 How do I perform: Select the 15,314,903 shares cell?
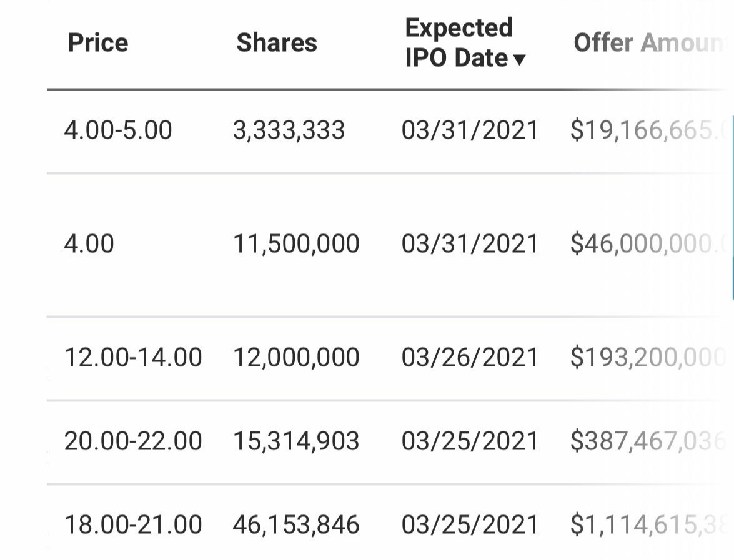click(x=296, y=441)
